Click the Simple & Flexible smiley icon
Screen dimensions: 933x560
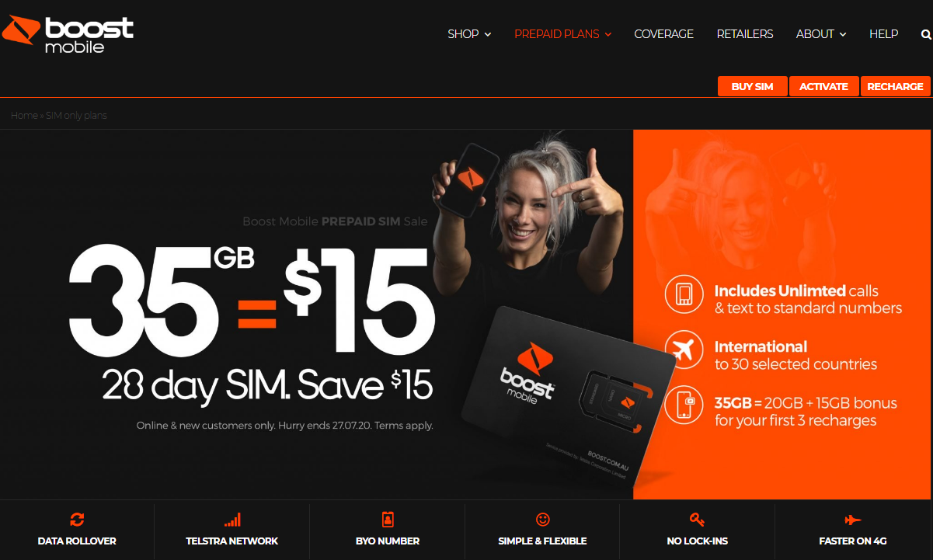[543, 520]
